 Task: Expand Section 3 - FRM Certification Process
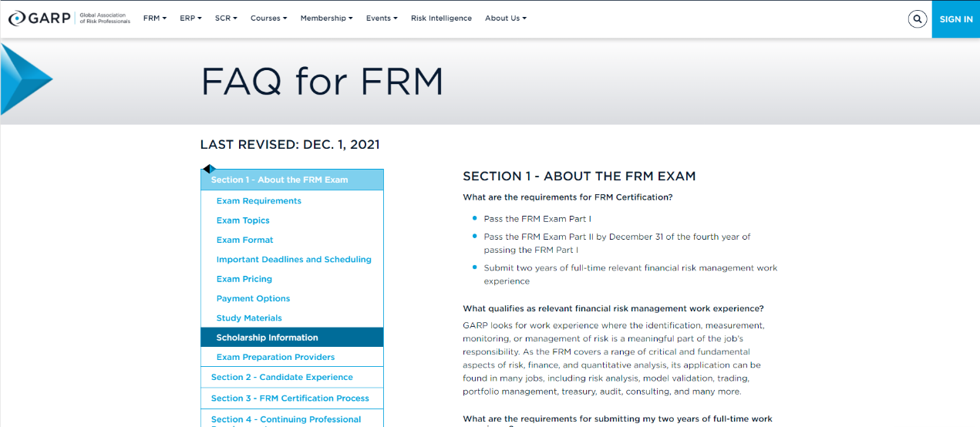pyautogui.click(x=290, y=398)
